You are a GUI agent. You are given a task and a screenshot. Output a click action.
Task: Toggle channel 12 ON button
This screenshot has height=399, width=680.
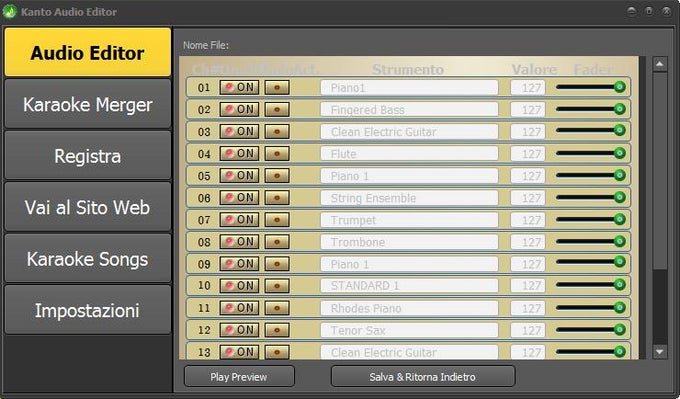[239, 330]
